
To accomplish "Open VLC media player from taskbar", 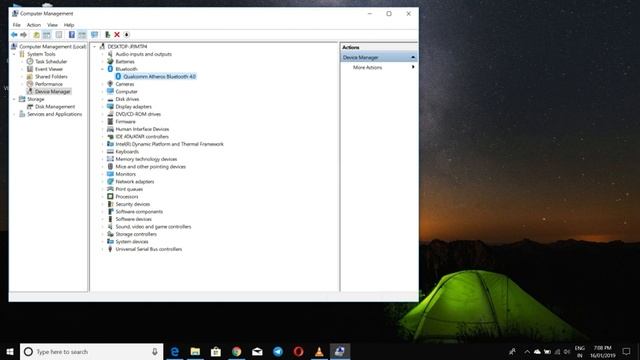I will [x=319, y=351].
